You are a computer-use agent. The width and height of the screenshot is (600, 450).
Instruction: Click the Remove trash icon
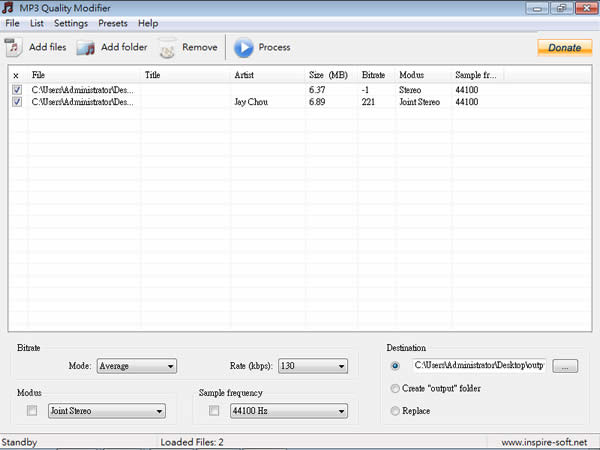pyautogui.click(x=167, y=47)
